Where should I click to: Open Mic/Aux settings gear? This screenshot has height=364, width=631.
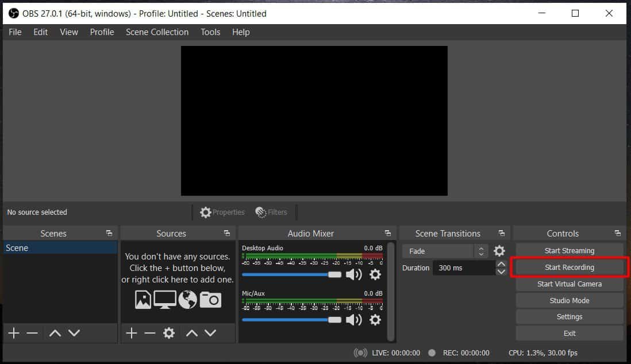coord(375,320)
